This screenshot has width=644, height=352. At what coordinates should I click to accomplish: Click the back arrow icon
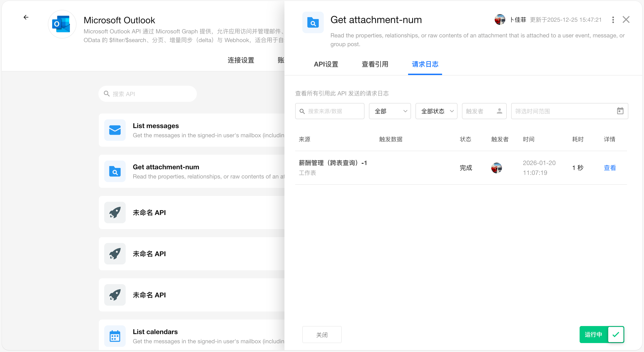point(26,17)
